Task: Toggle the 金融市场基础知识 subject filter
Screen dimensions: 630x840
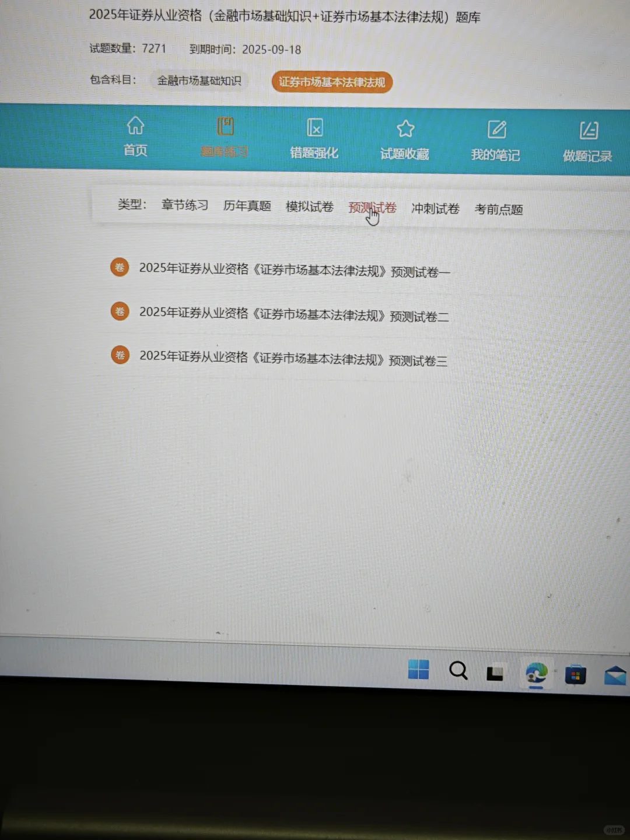Action: point(199,81)
